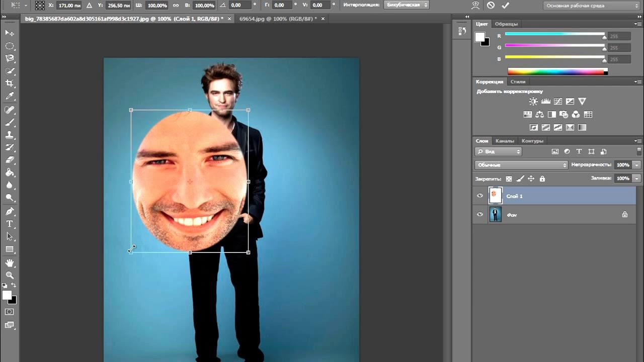The height and width of the screenshot is (362, 644).
Task: Add a Levels adjustment
Action: [545, 102]
